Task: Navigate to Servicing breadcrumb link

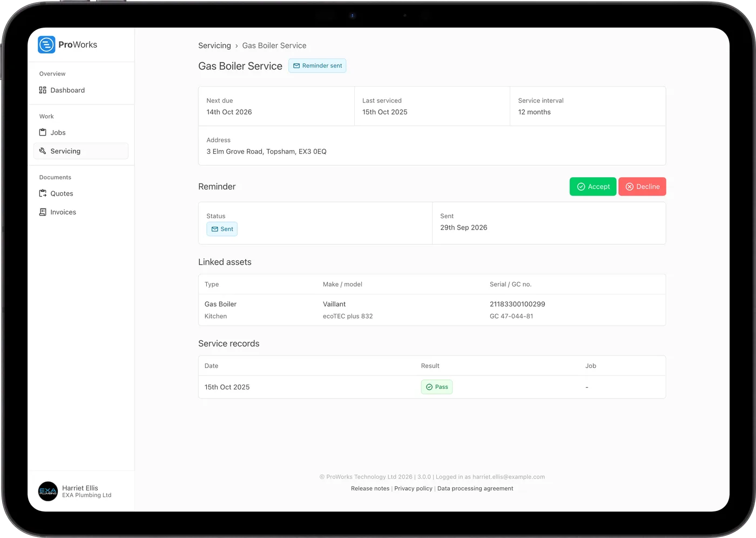Action: (214, 45)
